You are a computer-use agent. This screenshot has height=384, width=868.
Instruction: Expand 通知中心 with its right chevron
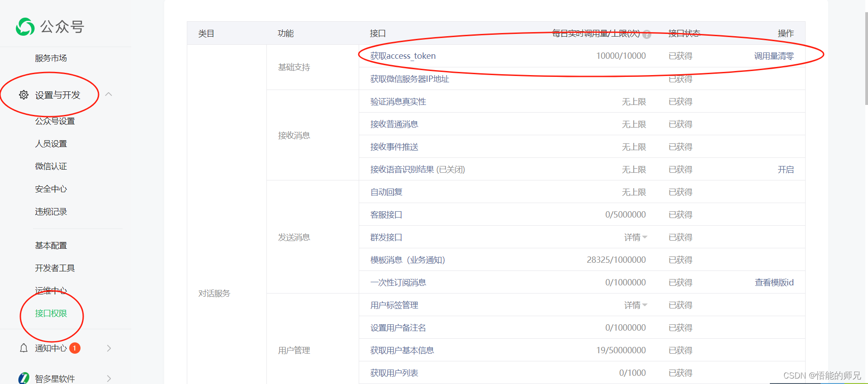point(109,348)
